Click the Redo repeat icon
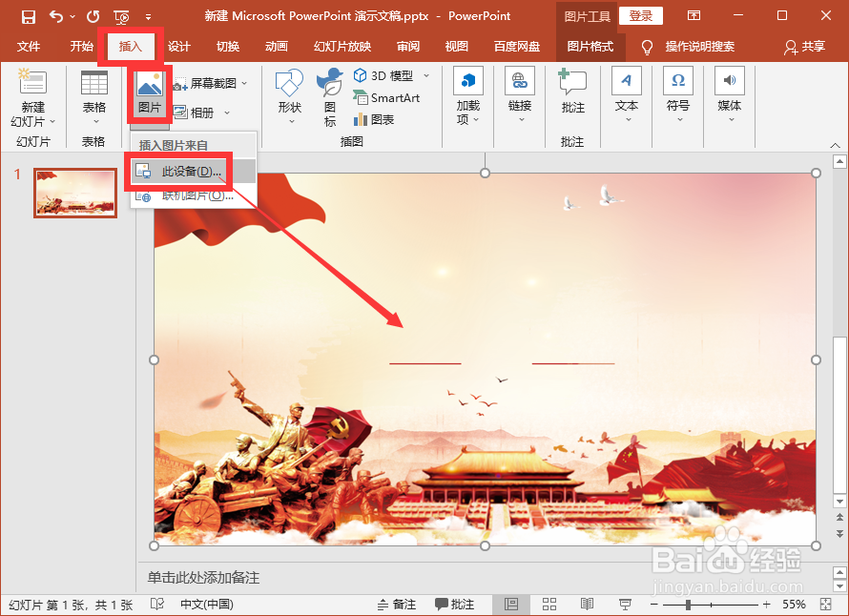 pos(93,16)
